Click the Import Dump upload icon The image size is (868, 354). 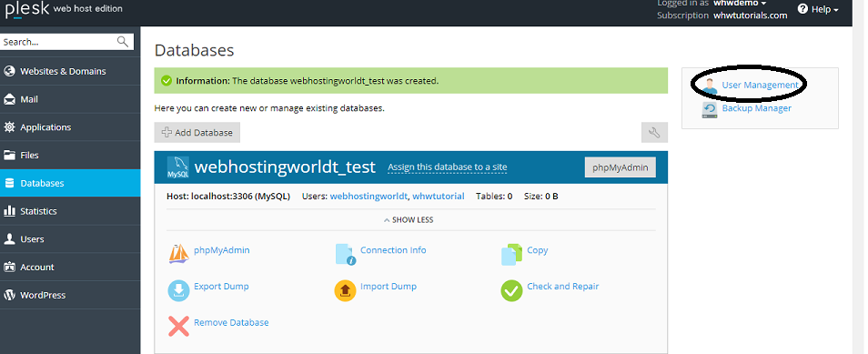point(346,290)
